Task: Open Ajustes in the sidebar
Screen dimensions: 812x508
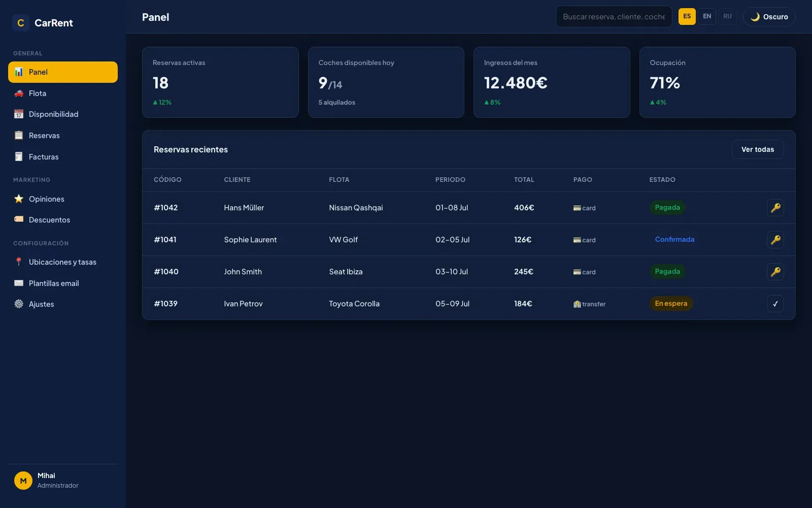Action: pos(63,304)
